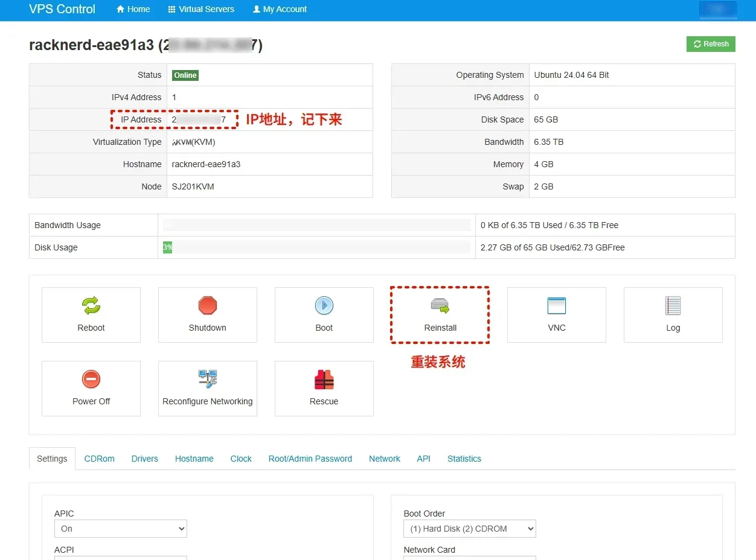Screen dimensions: 756x560
Task: Switch to the Statistics tab
Action: [x=464, y=459]
